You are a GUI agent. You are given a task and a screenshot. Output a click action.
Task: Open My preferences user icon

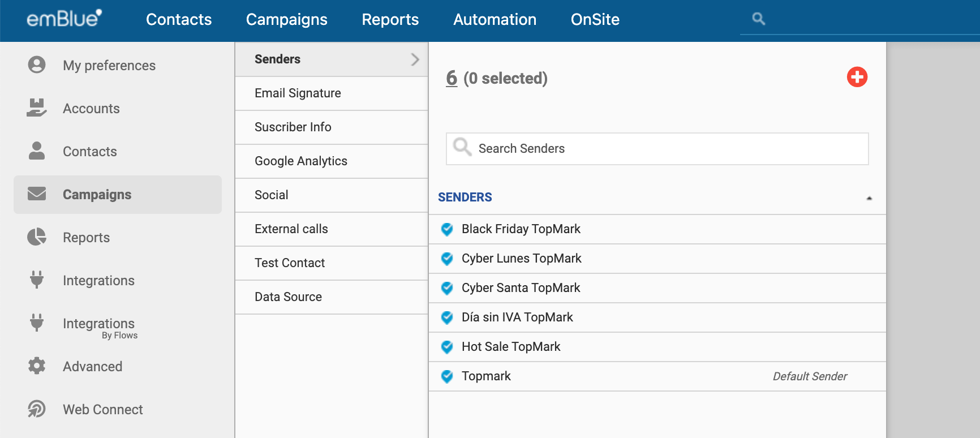click(x=37, y=65)
